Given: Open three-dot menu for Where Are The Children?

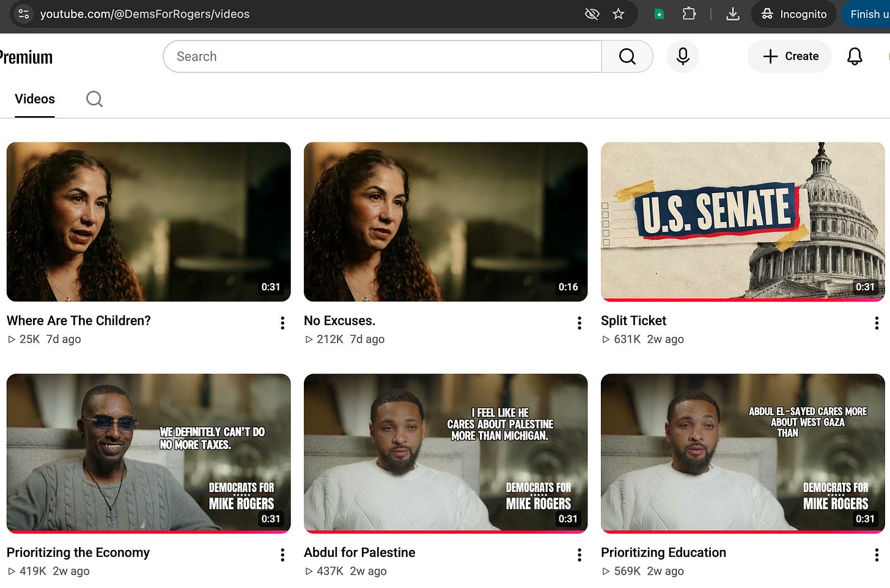Looking at the screenshot, I should click(x=282, y=323).
